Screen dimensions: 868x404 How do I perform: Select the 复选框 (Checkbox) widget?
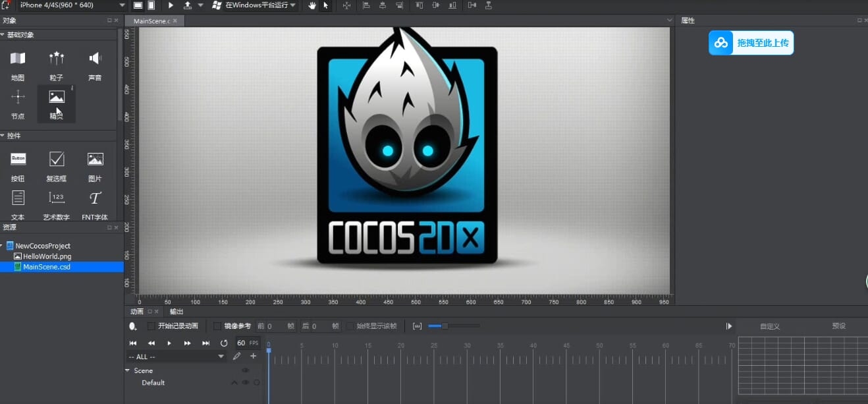57,159
